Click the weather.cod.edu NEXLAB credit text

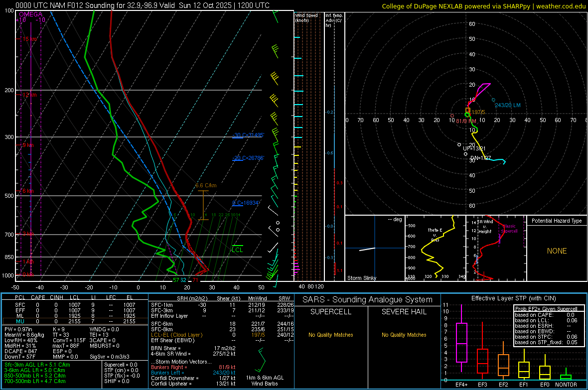click(483, 6)
